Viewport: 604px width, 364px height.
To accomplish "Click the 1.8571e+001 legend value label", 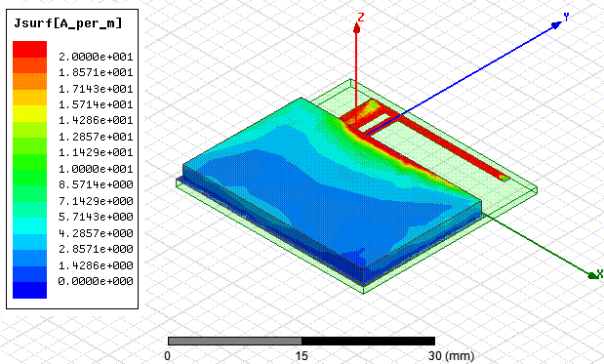I will (96, 72).
